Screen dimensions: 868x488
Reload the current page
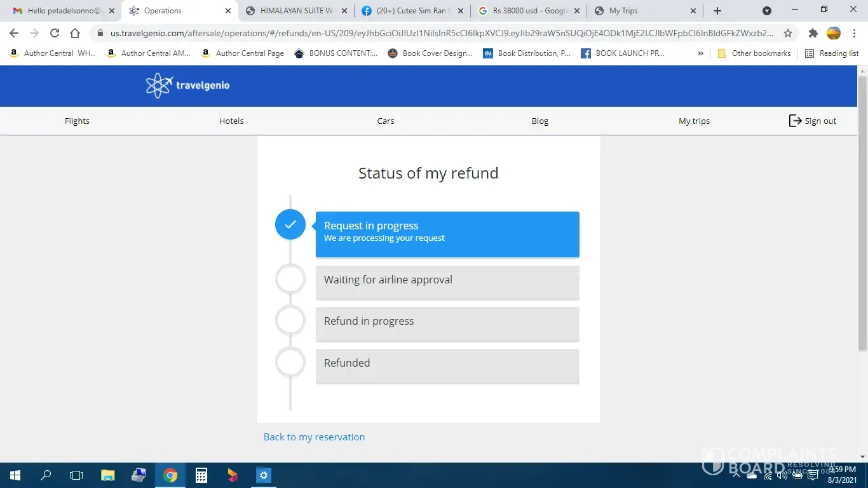pos(55,33)
